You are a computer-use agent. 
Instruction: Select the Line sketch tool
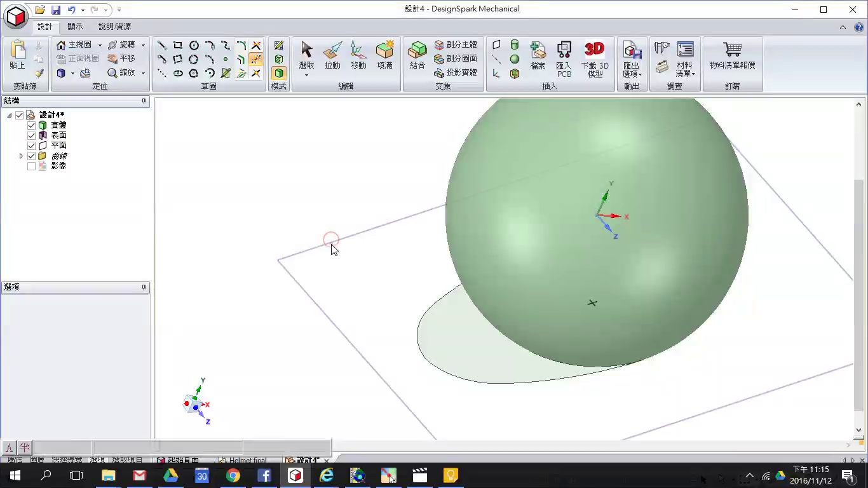point(162,45)
